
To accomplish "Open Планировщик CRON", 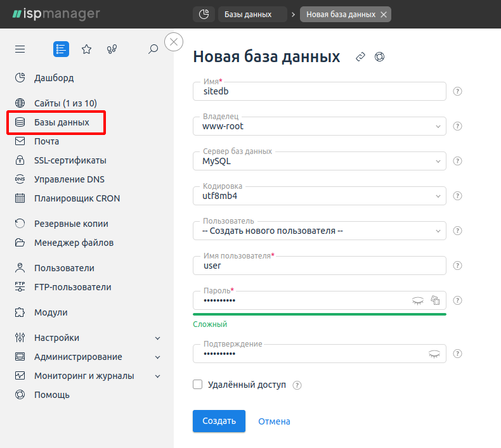I will coord(77,198).
